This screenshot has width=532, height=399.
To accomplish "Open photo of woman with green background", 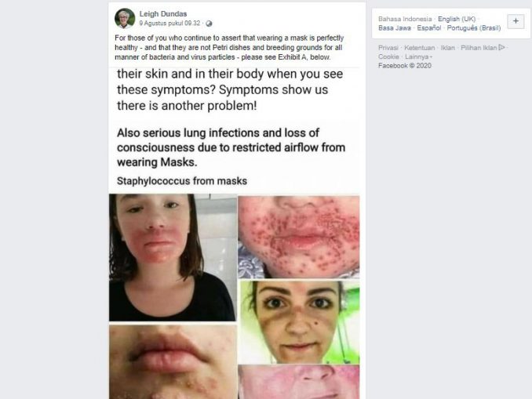I will click(300, 322).
